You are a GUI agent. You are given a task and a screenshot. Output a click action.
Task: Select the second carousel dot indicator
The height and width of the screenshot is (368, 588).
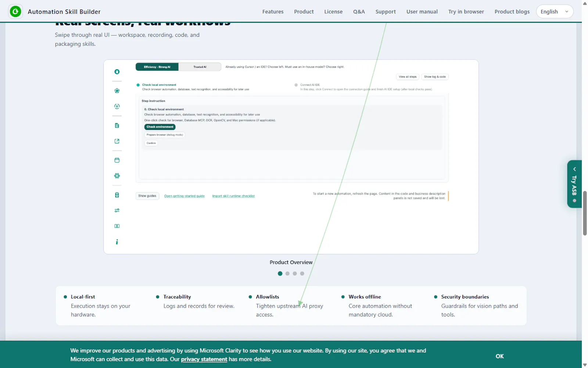point(287,273)
